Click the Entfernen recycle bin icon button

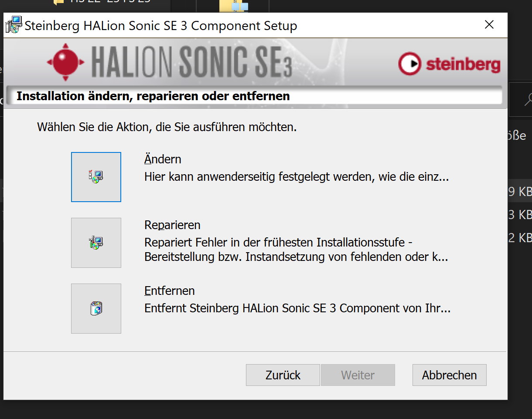[x=96, y=308]
